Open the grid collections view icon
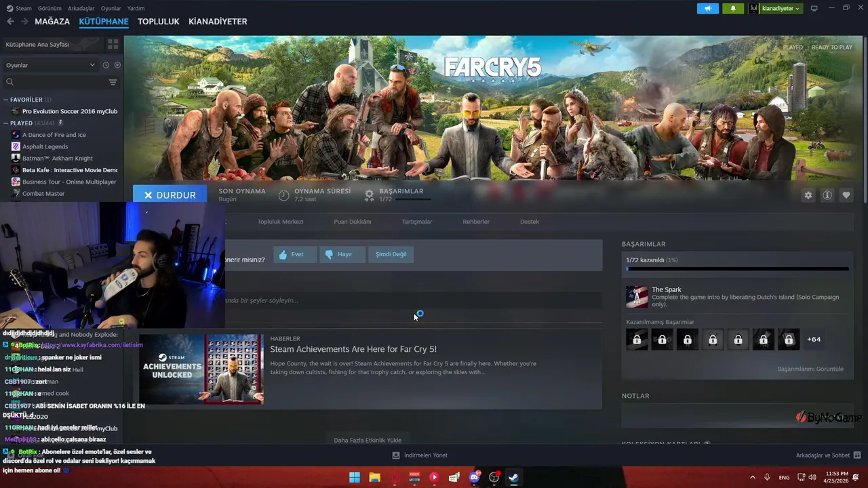Screen dimensions: 868x488 point(113,44)
